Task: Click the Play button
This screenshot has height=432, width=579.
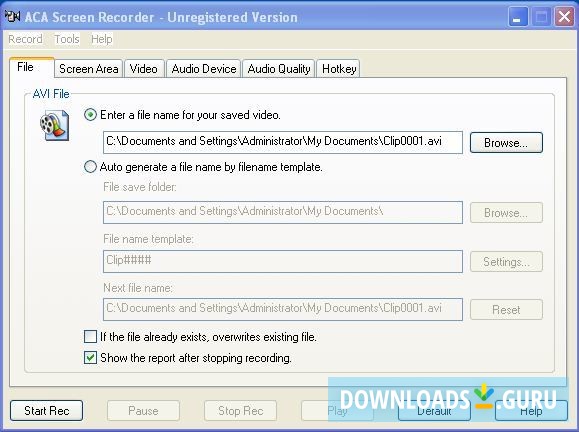Action: coord(337,411)
